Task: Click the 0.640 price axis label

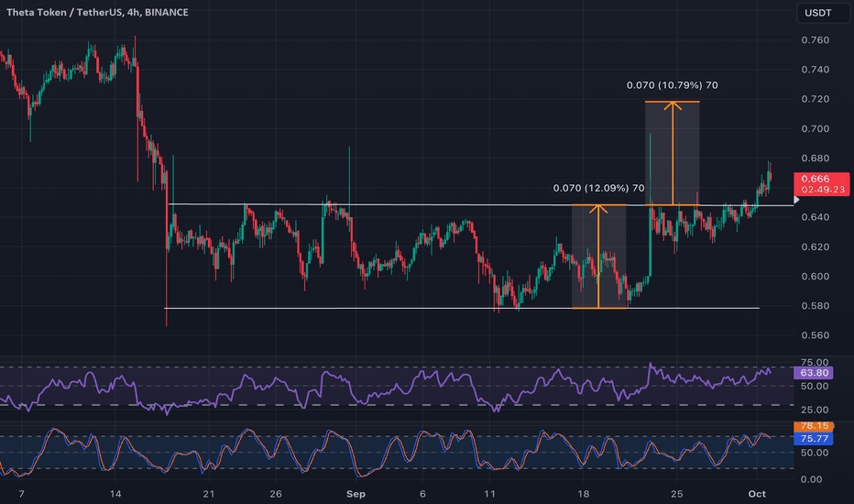Action: click(815, 217)
